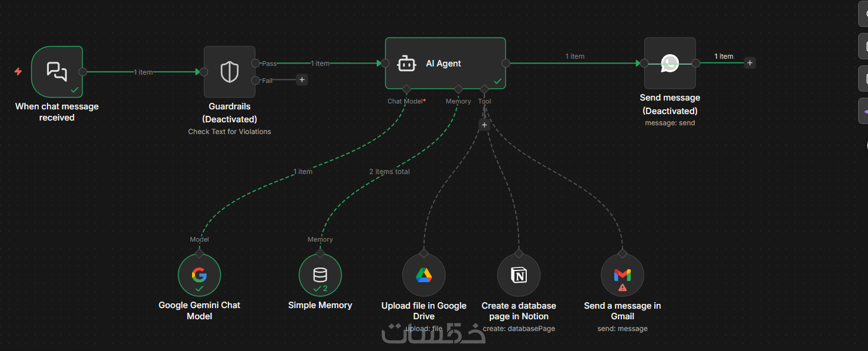Screen dimensions: 868x351
Task: Click the 'When chat message received' label
Action: [57, 112]
